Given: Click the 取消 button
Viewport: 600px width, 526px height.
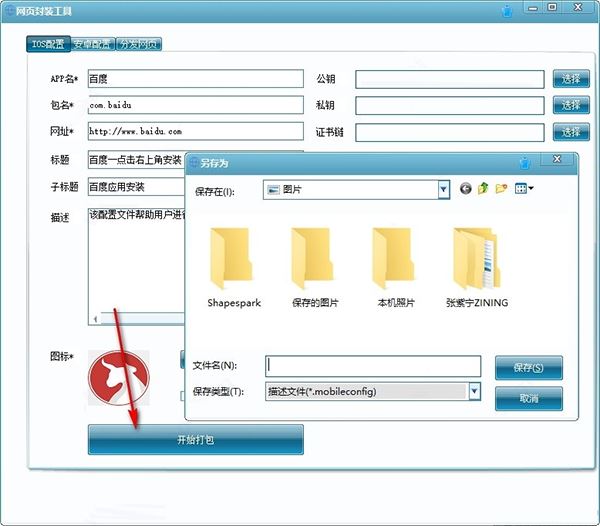Looking at the screenshot, I should tap(528, 398).
